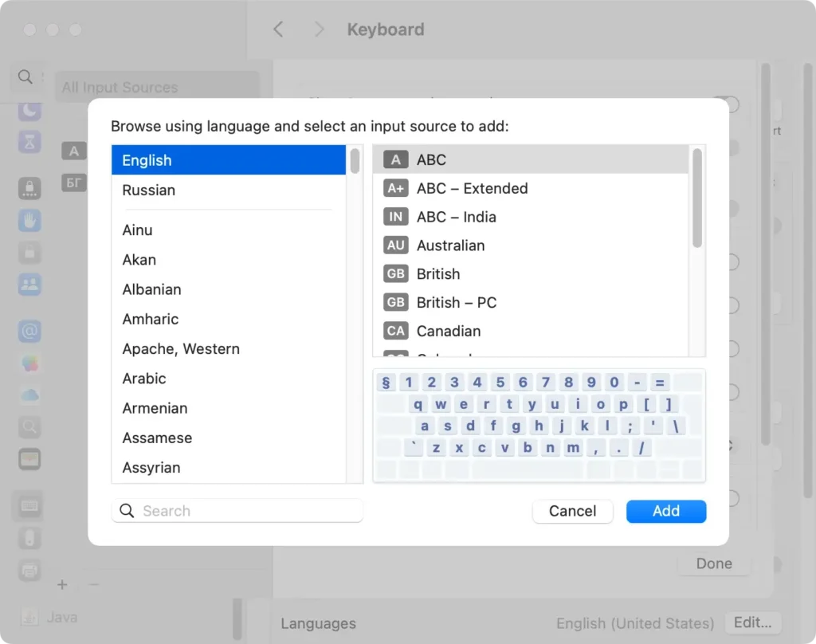Cancel the input source dialog

click(572, 511)
